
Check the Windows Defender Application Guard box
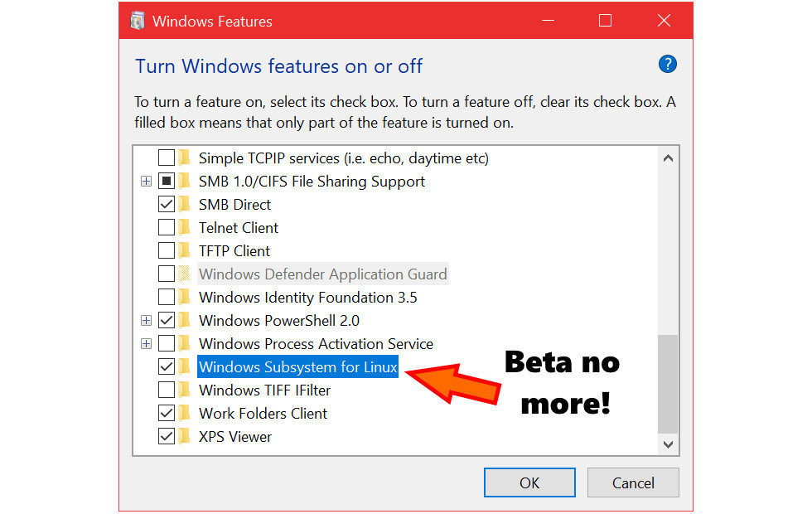point(167,274)
